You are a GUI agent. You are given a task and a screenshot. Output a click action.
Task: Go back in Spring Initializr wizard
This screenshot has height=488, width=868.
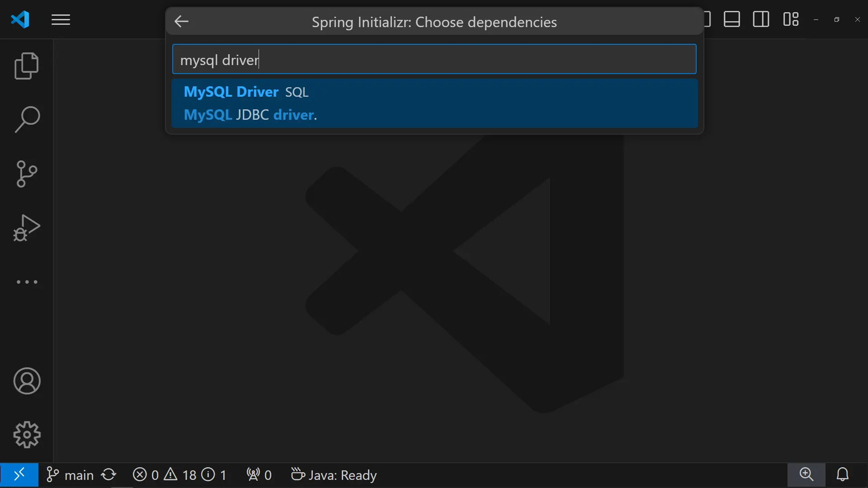tap(182, 21)
